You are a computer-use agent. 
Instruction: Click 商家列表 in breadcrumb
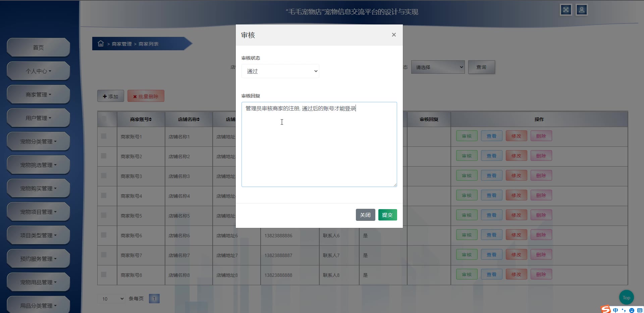[149, 44]
